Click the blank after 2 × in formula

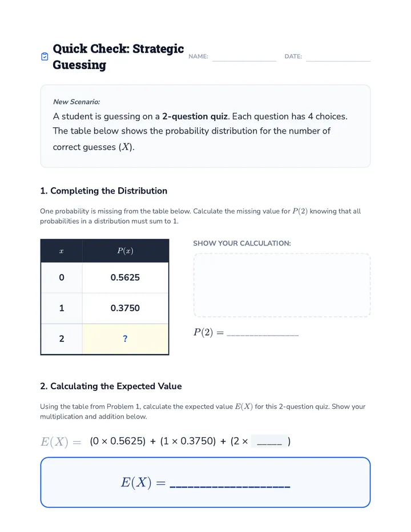pos(269,441)
